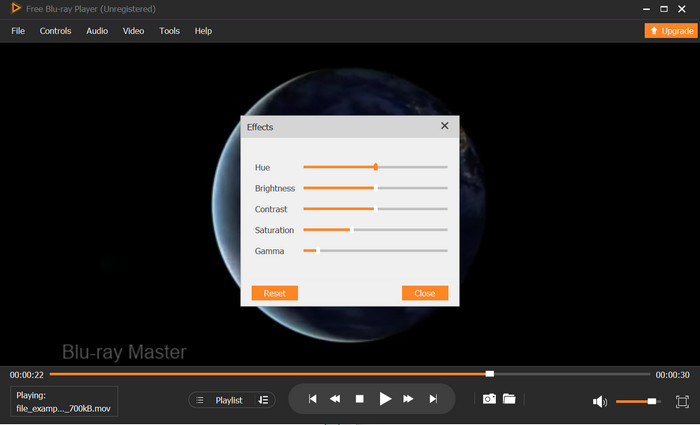Open the Help menu
This screenshot has height=425, width=700.
tap(203, 31)
